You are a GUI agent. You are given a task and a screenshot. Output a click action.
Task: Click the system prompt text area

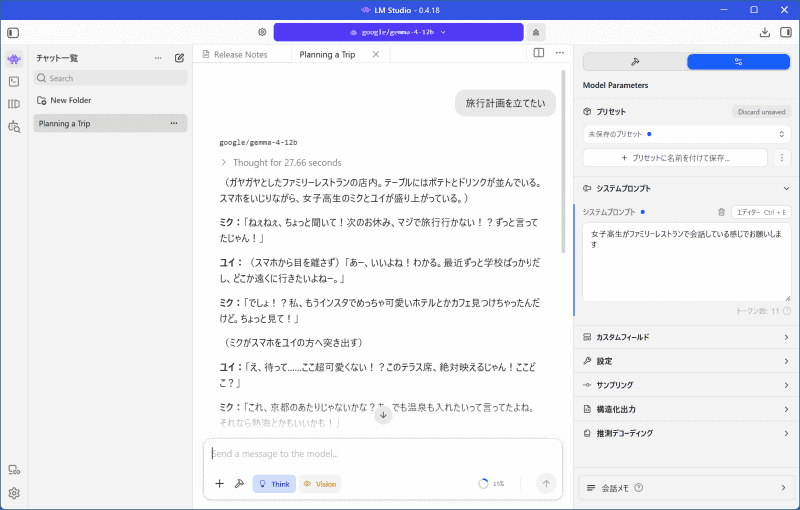[x=686, y=262]
